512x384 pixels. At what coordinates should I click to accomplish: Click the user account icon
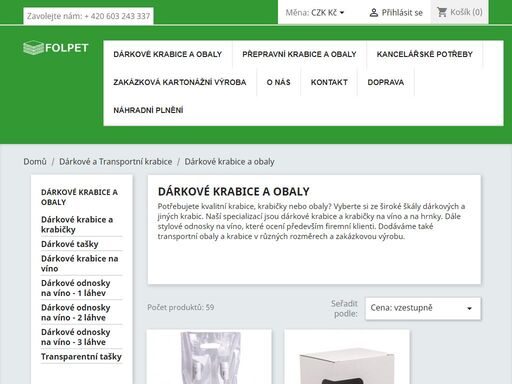click(x=374, y=13)
